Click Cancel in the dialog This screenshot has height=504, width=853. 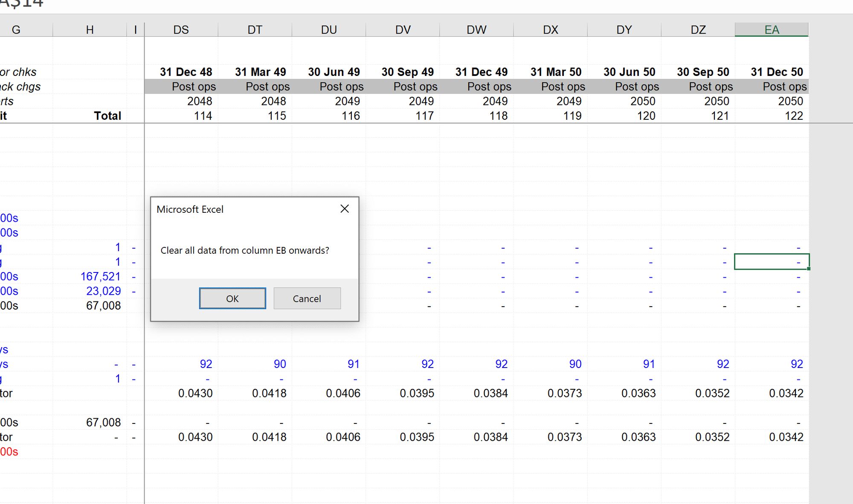pyautogui.click(x=307, y=298)
